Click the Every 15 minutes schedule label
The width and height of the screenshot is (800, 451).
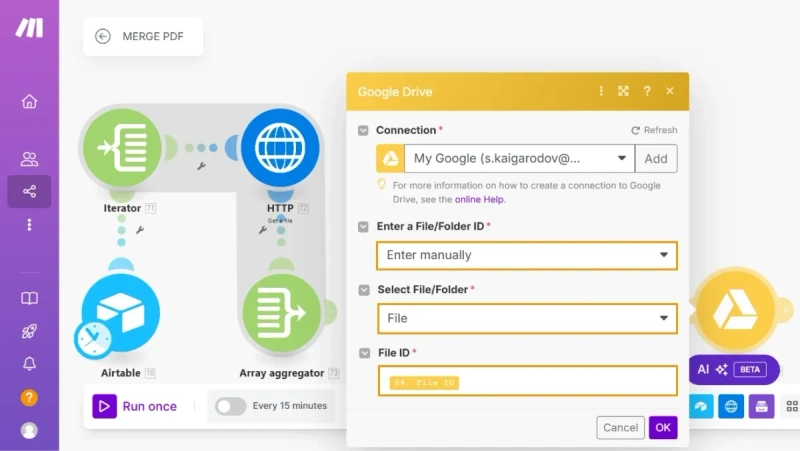pyautogui.click(x=290, y=406)
